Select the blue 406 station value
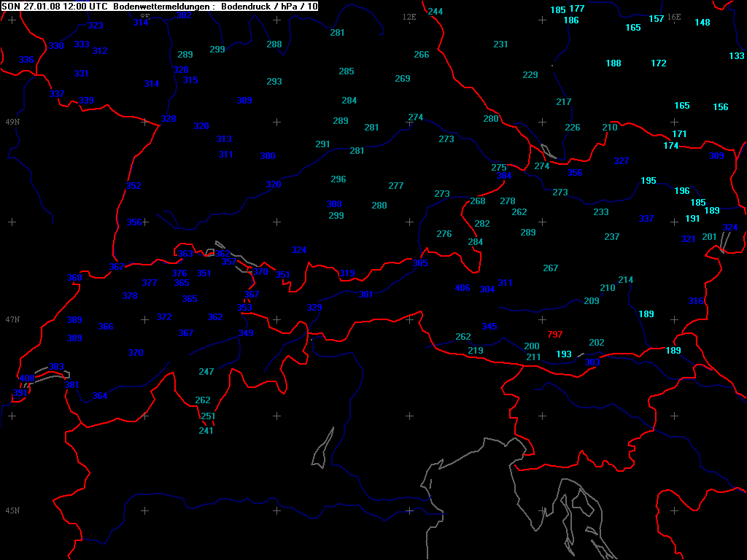Image resolution: width=747 pixels, height=560 pixels. coord(462,288)
